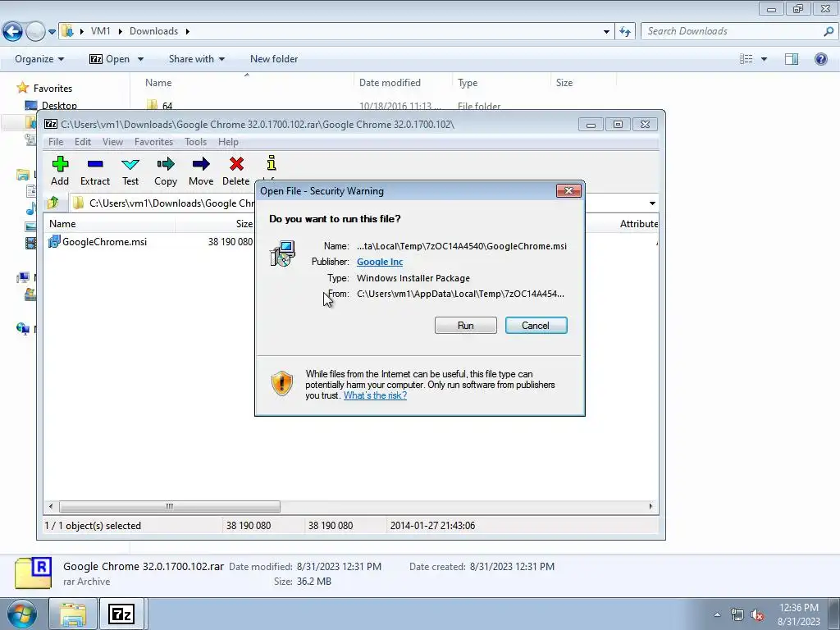Click the Move icon in 7-Zip toolbar

(201, 164)
